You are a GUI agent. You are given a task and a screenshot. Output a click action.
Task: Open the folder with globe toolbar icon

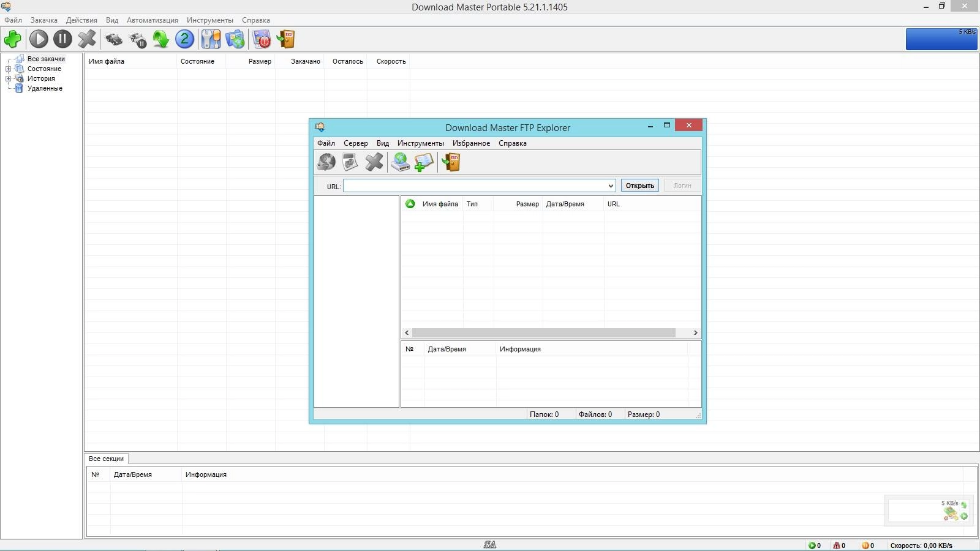tap(235, 39)
